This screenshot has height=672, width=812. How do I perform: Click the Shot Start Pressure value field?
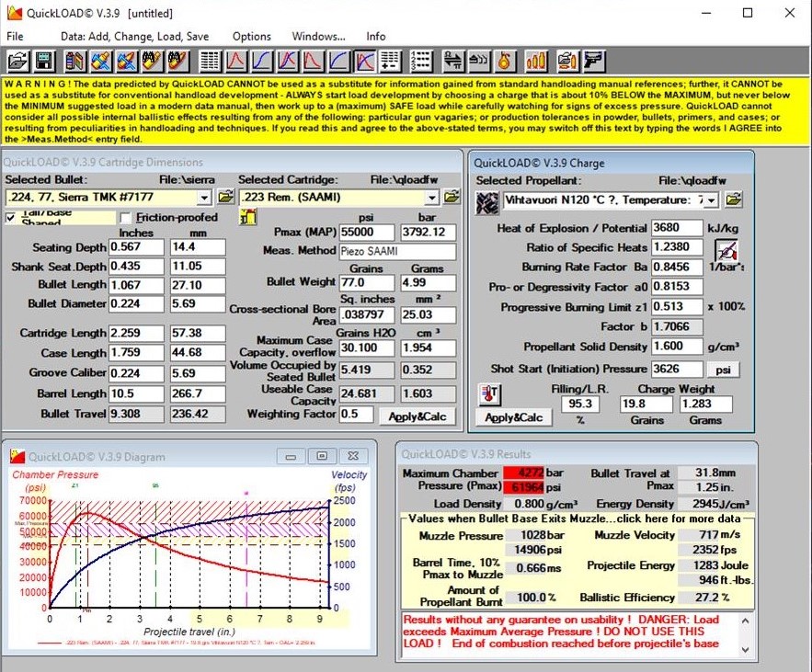click(677, 370)
